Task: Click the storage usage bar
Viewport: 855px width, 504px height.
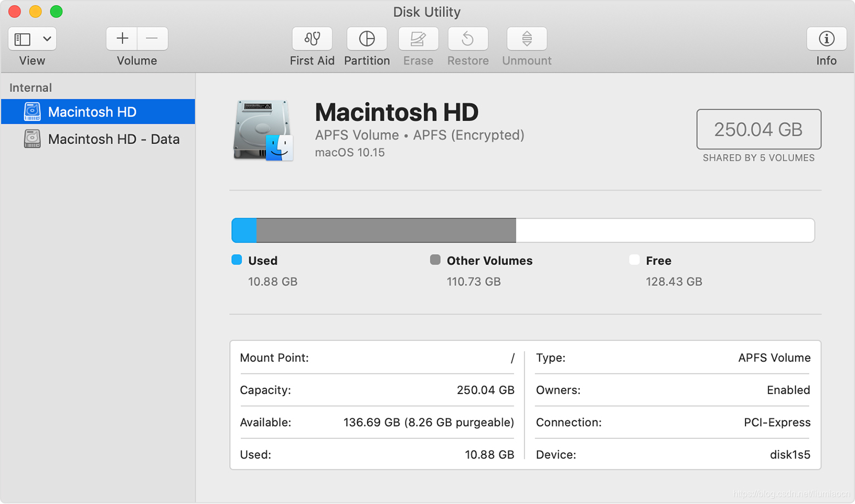Action: 522,230
